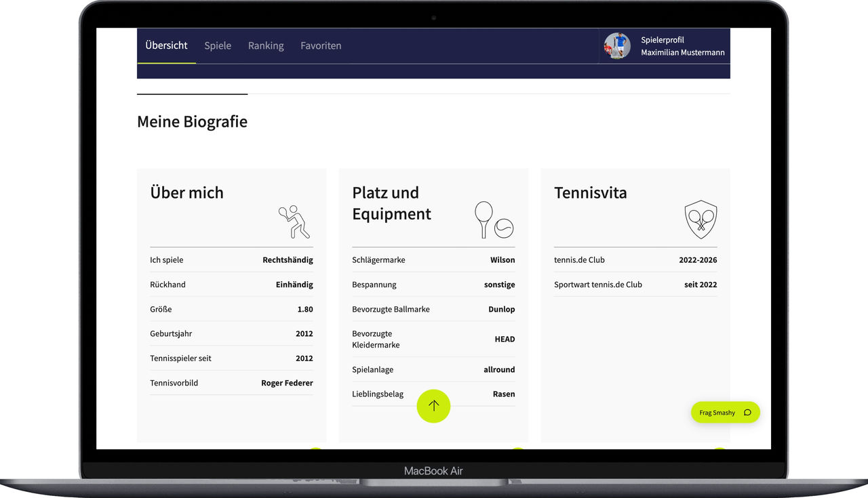Image resolution: width=868 pixels, height=498 pixels.
Task: Click the Bevorzugte Kleidermarke label
Action: tap(376, 339)
